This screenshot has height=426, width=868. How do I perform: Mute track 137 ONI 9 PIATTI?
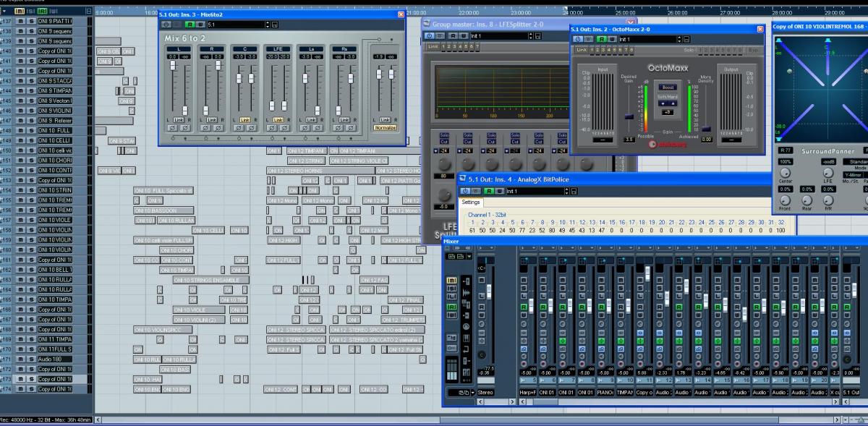pyautogui.click(x=20, y=21)
